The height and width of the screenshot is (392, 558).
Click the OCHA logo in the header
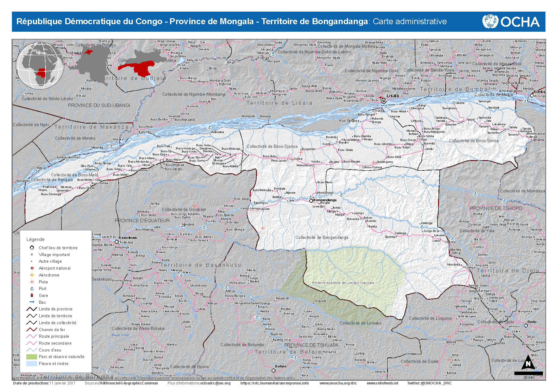coord(511,22)
